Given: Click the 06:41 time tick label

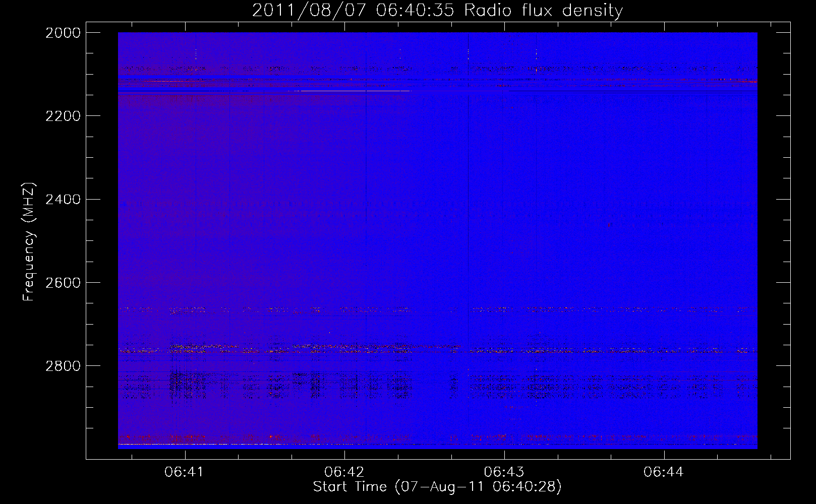Looking at the screenshot, I should [x=184, y=472].
